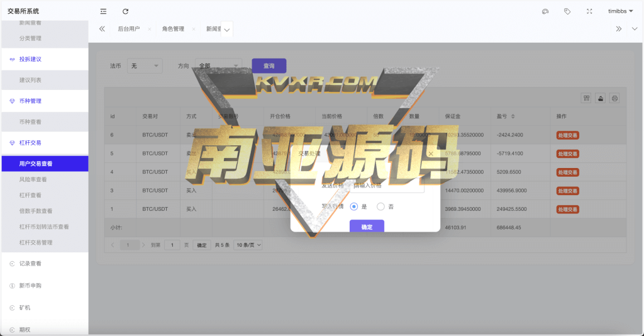
Task: Open the table column filter icon
Action: pos(586,98)
